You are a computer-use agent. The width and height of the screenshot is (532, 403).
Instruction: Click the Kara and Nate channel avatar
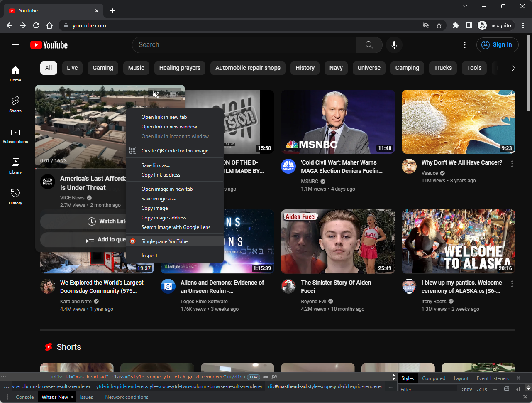coord(48,286)
